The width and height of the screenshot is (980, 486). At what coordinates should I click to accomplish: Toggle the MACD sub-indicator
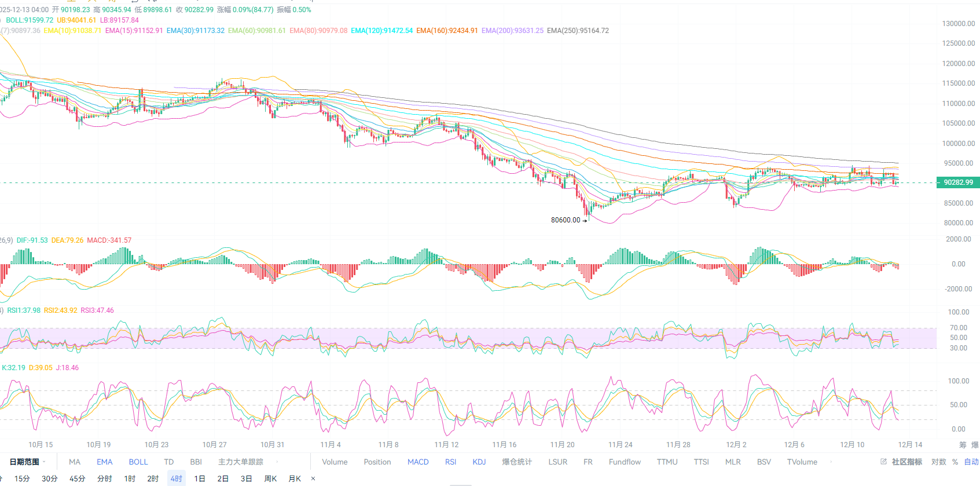[418, 462]
